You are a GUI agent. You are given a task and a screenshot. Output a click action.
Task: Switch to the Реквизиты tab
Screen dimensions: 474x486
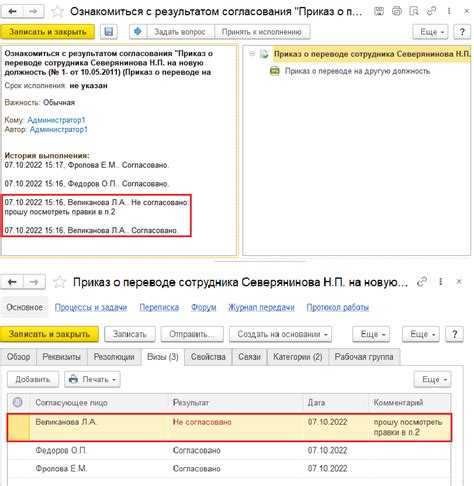coord(62,357)
